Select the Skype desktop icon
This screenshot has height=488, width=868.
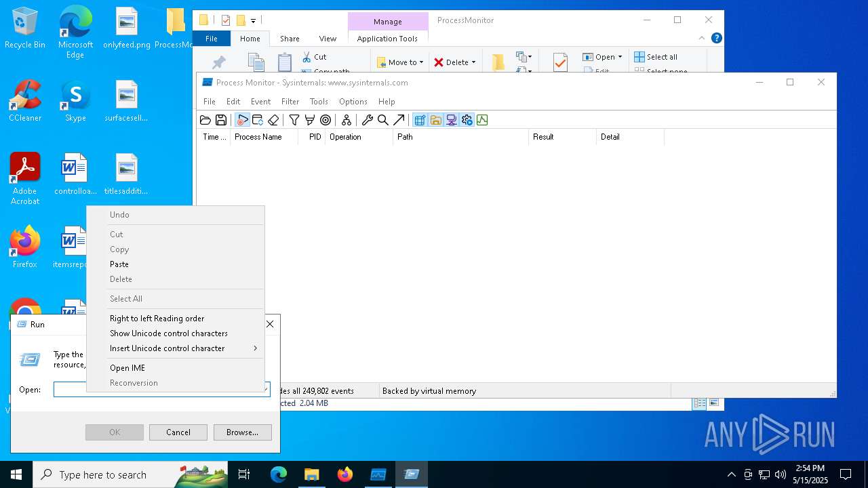point(75,102)
